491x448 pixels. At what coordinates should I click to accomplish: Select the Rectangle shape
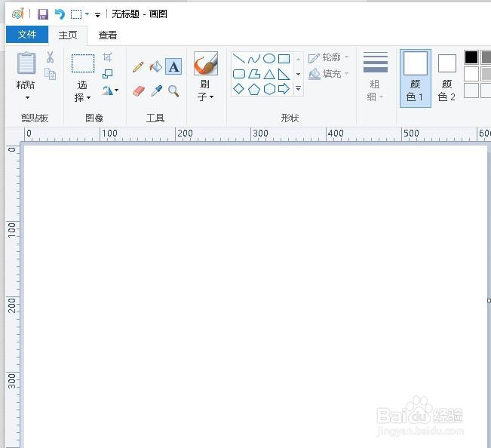[x=284, y=59]
